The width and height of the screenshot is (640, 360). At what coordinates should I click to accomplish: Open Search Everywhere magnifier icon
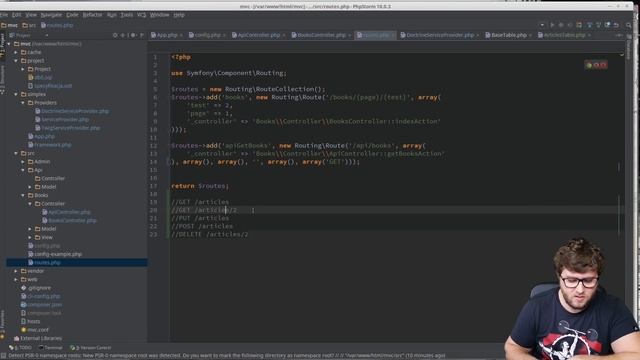[629, 25]
